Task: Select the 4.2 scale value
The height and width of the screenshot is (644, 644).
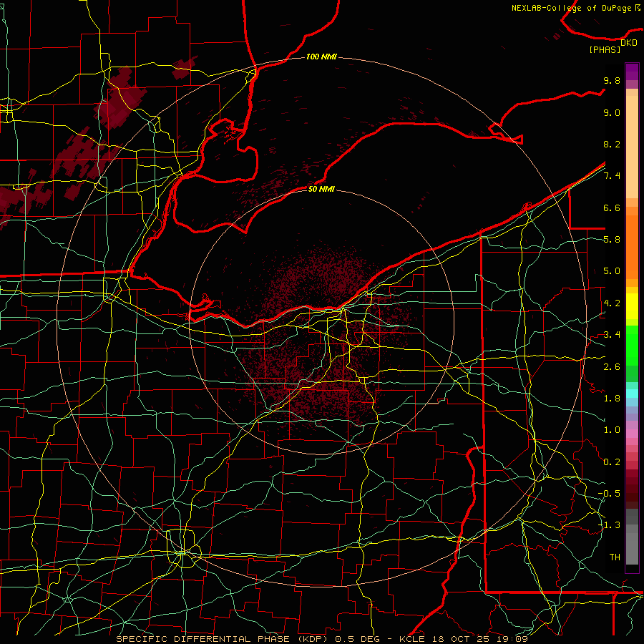Action: (612, 303)
